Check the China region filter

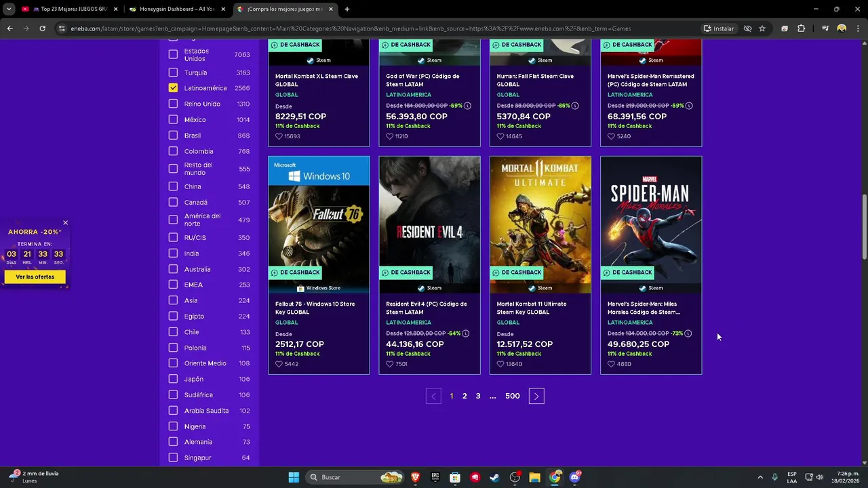[x=173, y=186]
